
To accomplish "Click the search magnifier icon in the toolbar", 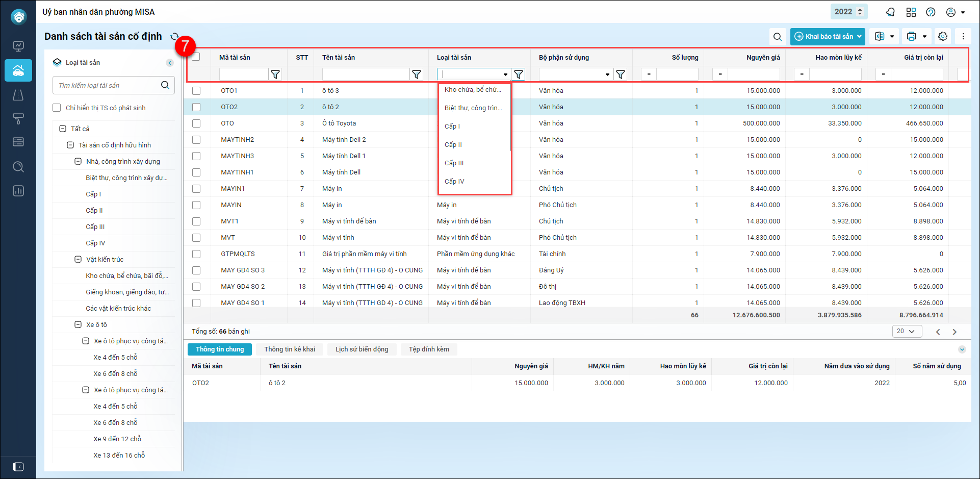I will (777, 37).
